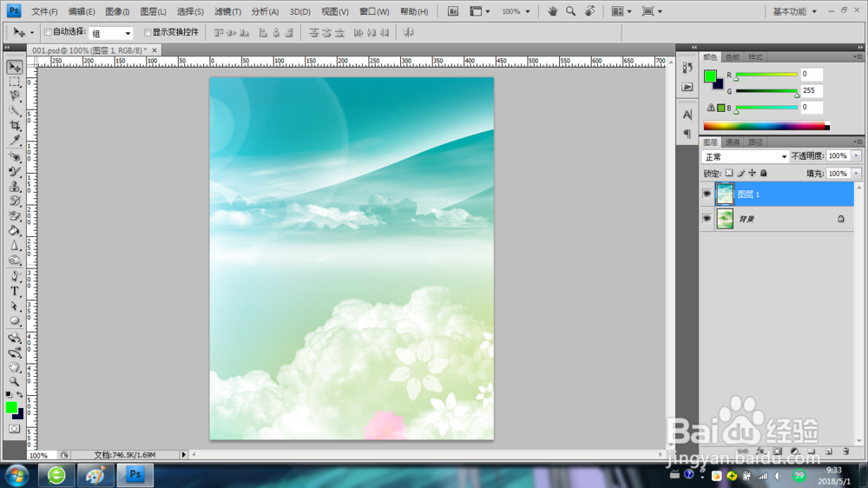This screenshot has width=868, height=488.
Task: Switch to 通道 channels tab
Action: (733, 142)
